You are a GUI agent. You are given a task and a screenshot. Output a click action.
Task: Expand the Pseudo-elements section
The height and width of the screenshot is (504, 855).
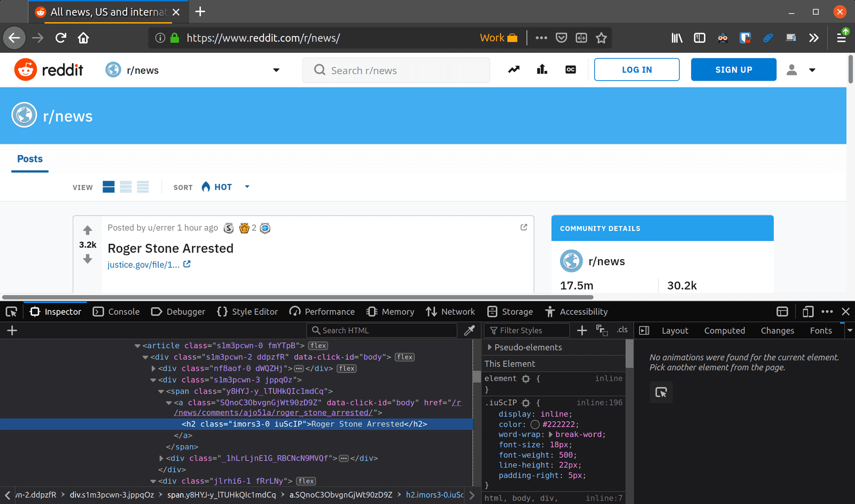click(x=490, y=347)
